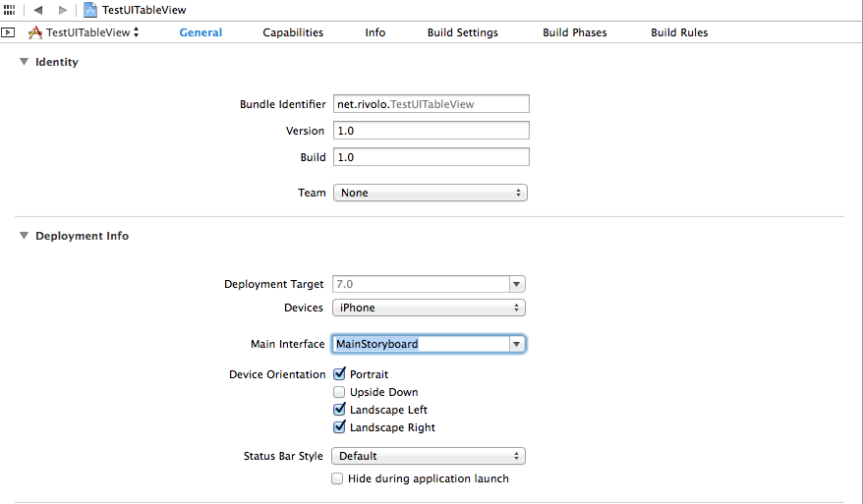The image size is (863, 504).
Task: Expand the Main Interface combo box arrow
Action: [517, 344]
